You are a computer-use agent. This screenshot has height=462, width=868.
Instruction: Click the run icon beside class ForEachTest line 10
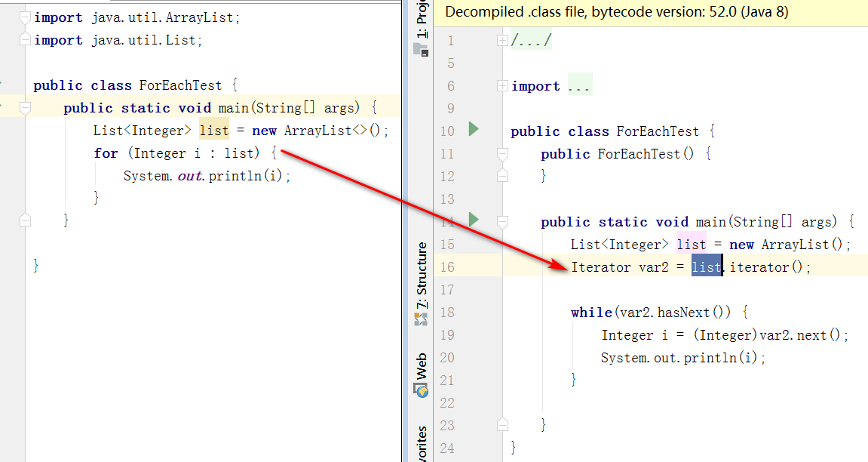pos(473,130)
